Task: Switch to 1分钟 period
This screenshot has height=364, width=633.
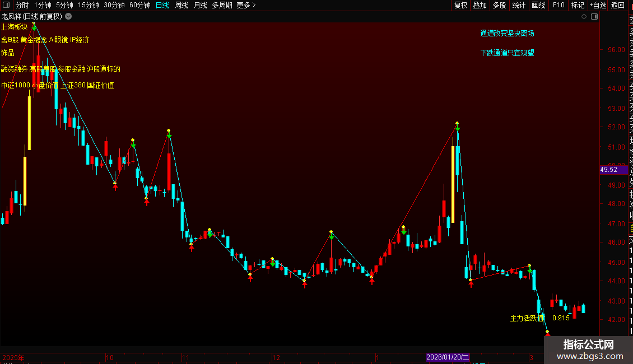Action: tap(43, 5)
